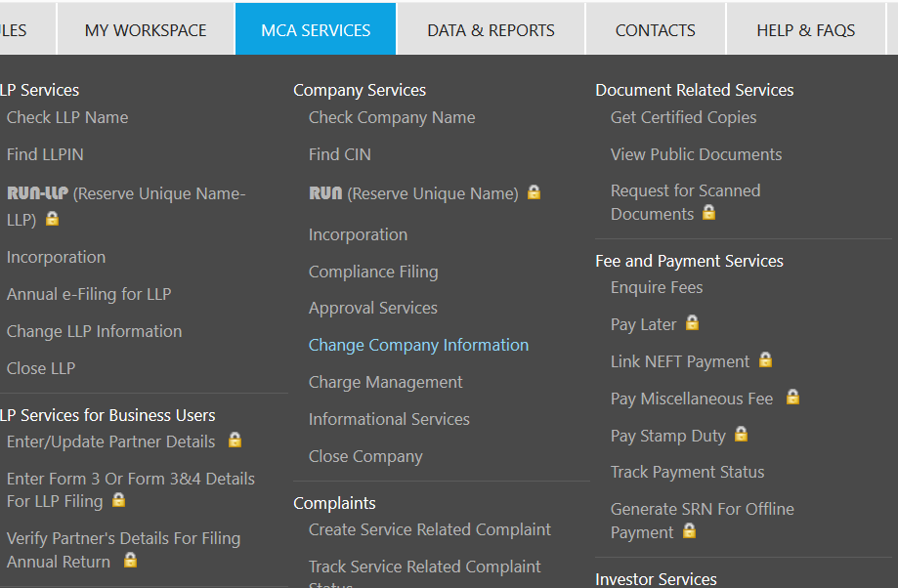Open Incorporation under Company Services
This screenshot has width=898, height=588.
pyautogui.click(x=358, y=234)
